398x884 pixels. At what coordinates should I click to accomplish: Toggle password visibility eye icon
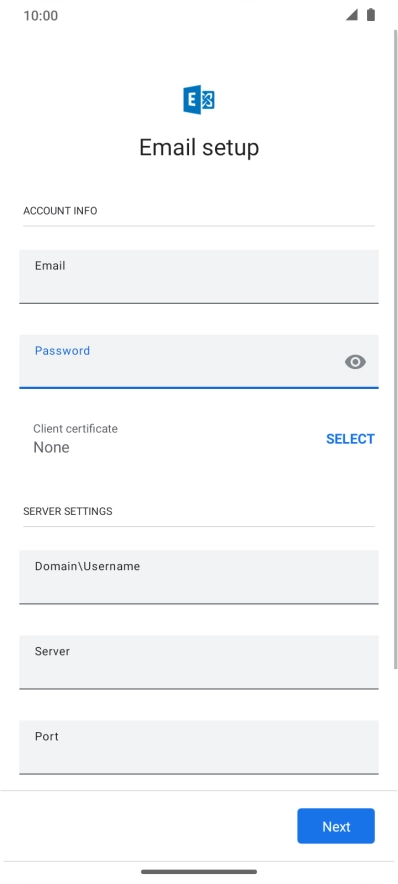355,362
